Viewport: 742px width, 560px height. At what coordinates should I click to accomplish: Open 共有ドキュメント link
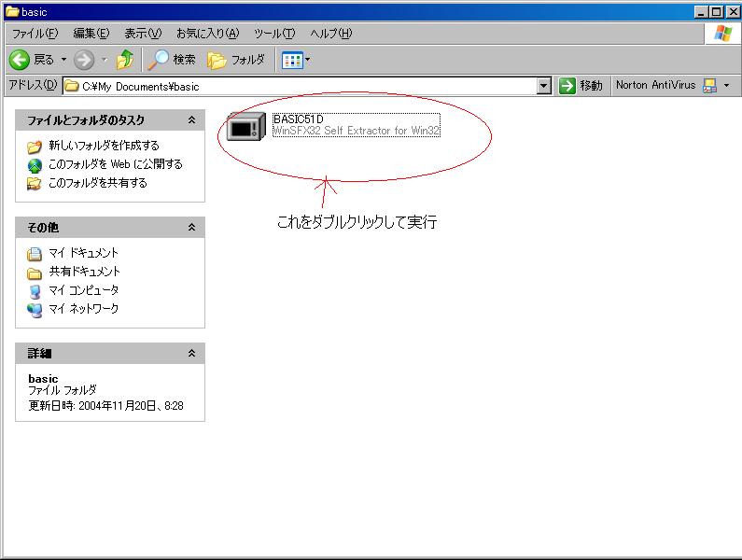(x=84, y=272)
